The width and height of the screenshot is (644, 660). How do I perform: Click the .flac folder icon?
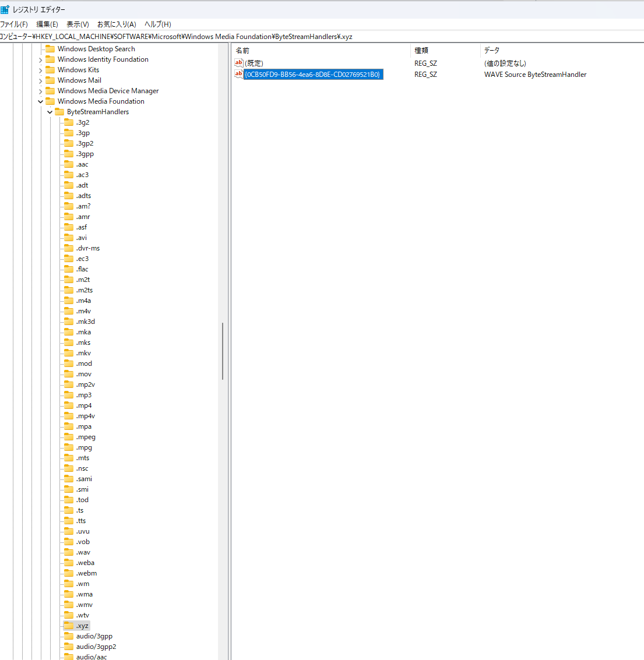pyautogui.click(x=69, y=269)
